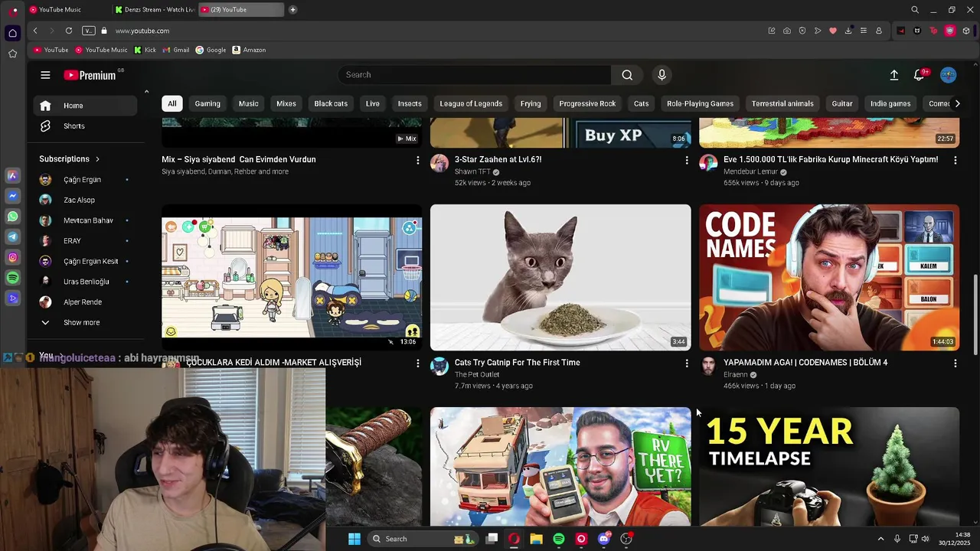This screenshot has height=551, width=980.
Task: Open the YouTube account avatar menu
Action: [x=949, y=75]
